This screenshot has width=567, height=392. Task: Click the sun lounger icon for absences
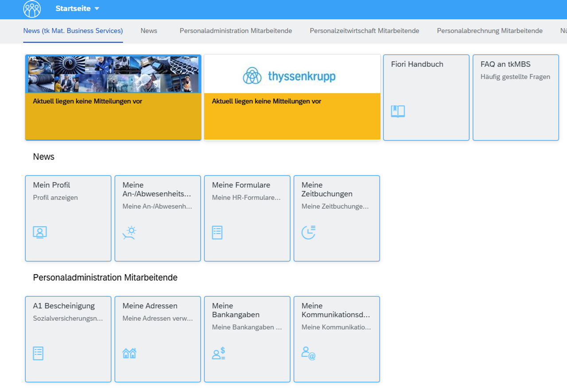point(129,233)
